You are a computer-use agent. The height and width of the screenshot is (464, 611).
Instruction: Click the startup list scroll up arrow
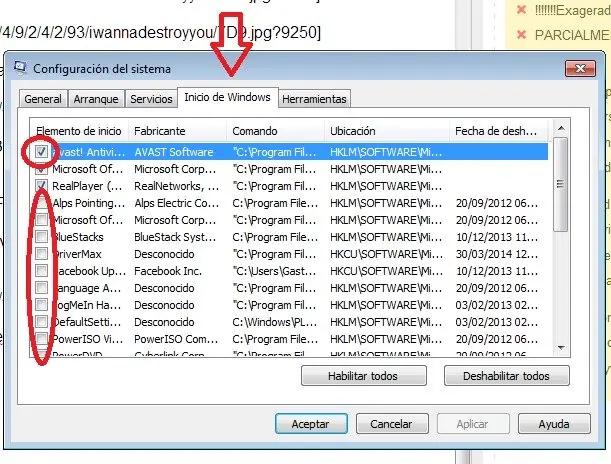[561, 128]
